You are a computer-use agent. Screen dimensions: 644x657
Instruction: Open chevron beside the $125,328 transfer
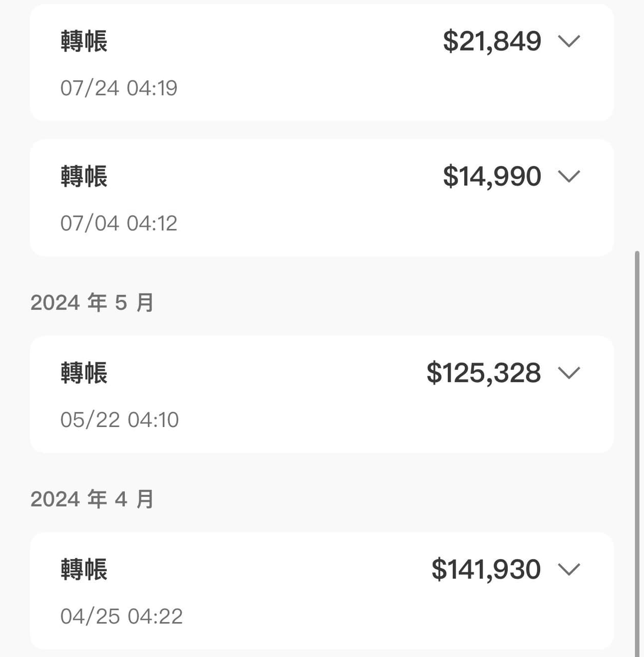[x=569, y=373]
